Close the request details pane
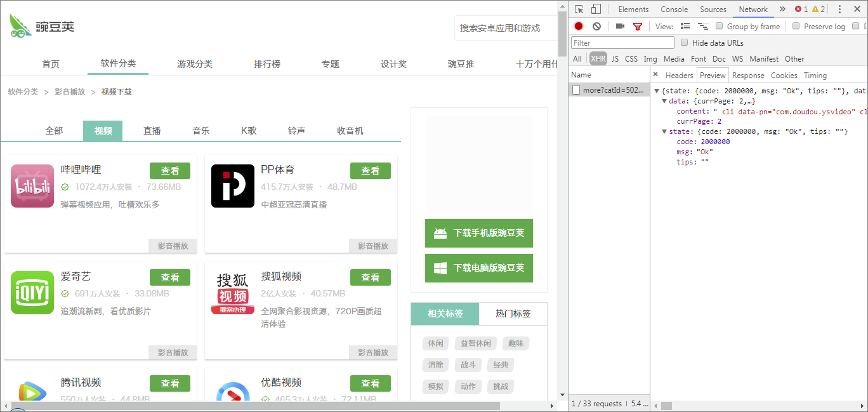Screen dimensions: 868x412 [x=655, y=74]
